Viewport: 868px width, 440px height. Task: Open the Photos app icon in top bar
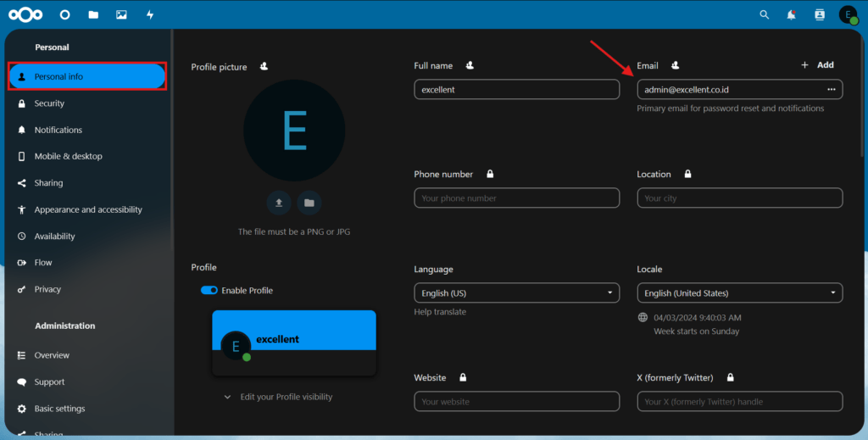[121, 14]
